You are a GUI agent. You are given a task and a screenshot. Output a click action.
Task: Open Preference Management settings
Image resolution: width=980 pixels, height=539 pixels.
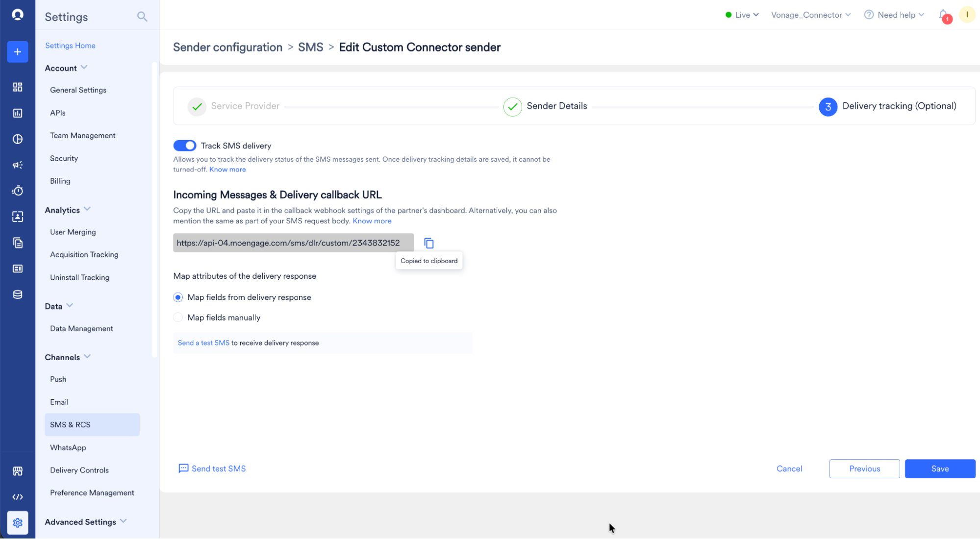pos(92,493)
